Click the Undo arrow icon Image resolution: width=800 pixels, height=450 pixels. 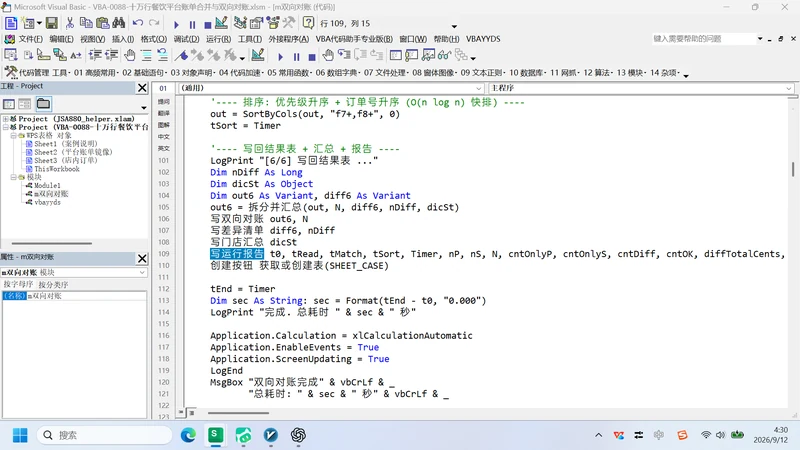[138, 23]
